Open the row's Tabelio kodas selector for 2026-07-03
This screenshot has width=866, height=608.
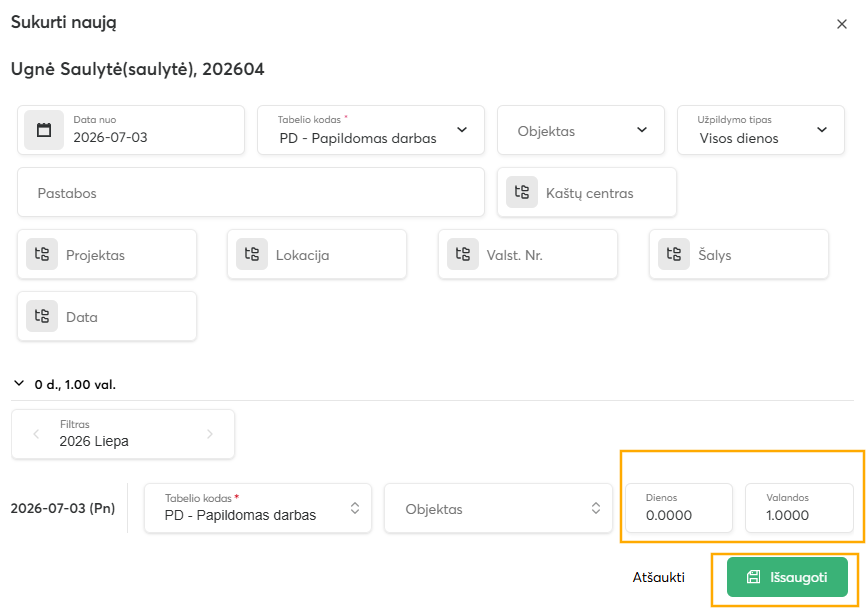click(257, 508)
